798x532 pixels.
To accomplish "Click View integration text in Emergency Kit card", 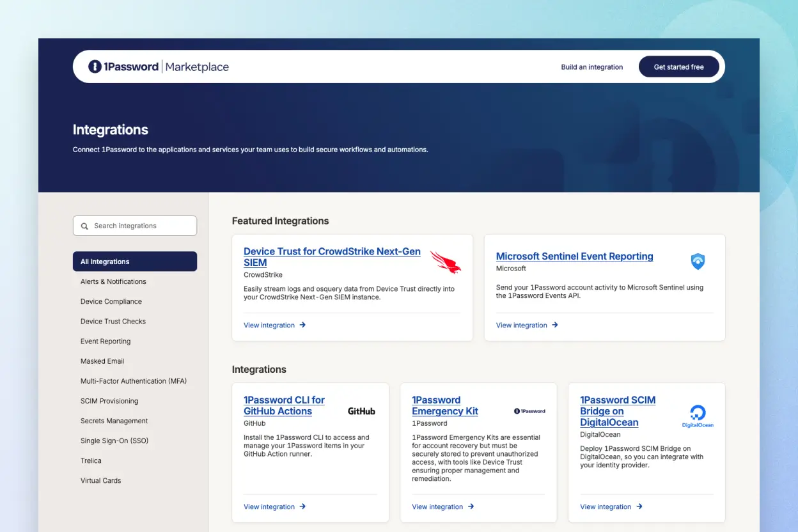I will pos(437,507).
